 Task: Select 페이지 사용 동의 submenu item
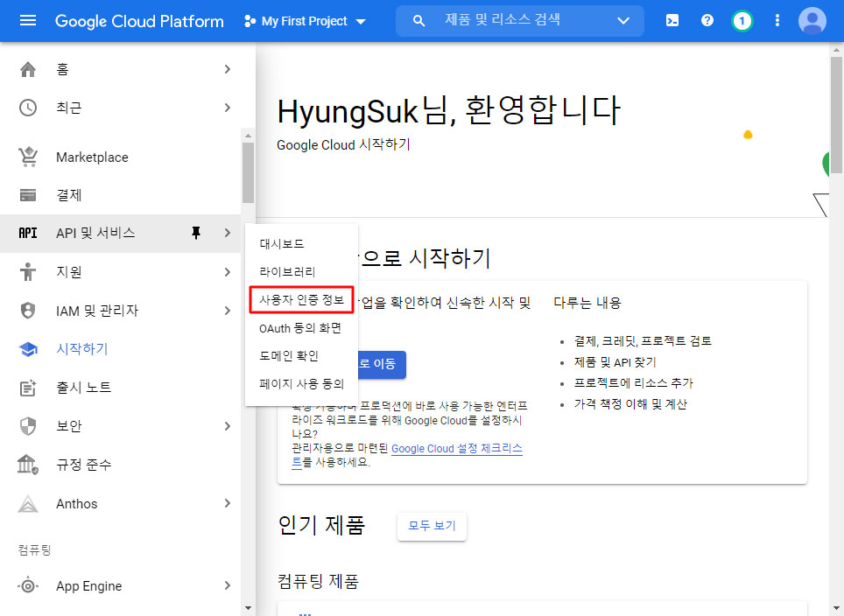[x=301, y=384]
